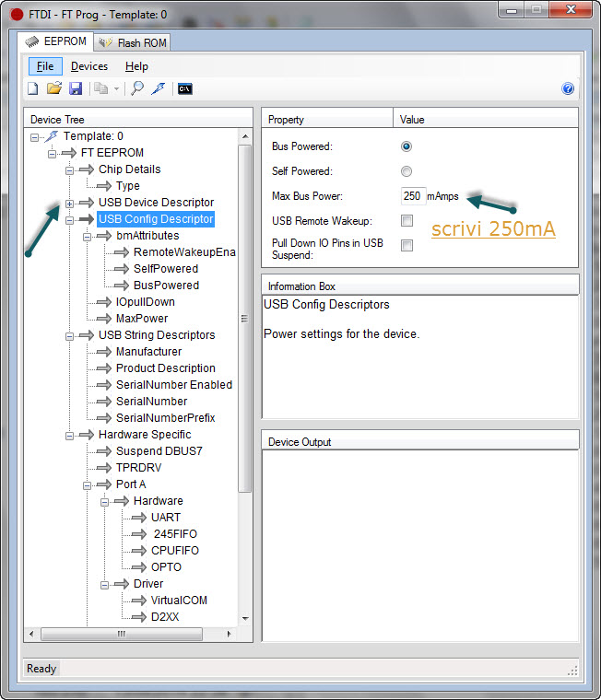Select OPTO tree item
This screenshot has height=700, width=601.
point(166,567)
